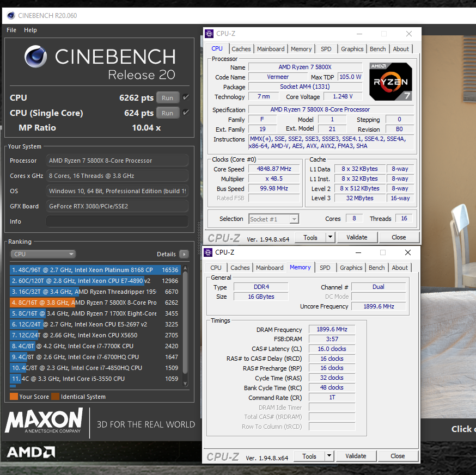Select ranking row Intel Core i7-6700HQ
The height and width of the screenshot is (475, 476).
pos(95,357)
